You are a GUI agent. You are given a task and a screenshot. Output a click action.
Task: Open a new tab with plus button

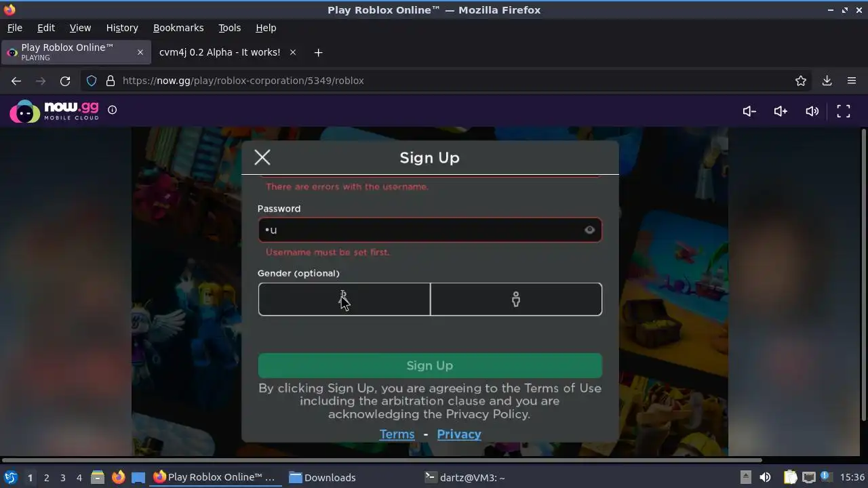318,52
